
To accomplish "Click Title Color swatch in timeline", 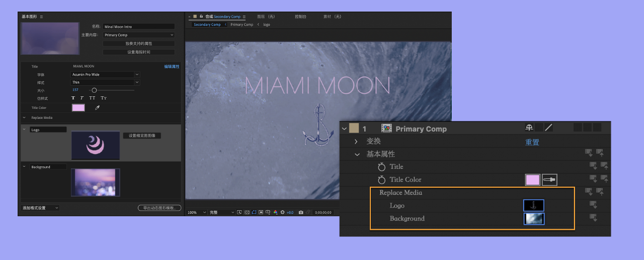I will tap(533, 180).
